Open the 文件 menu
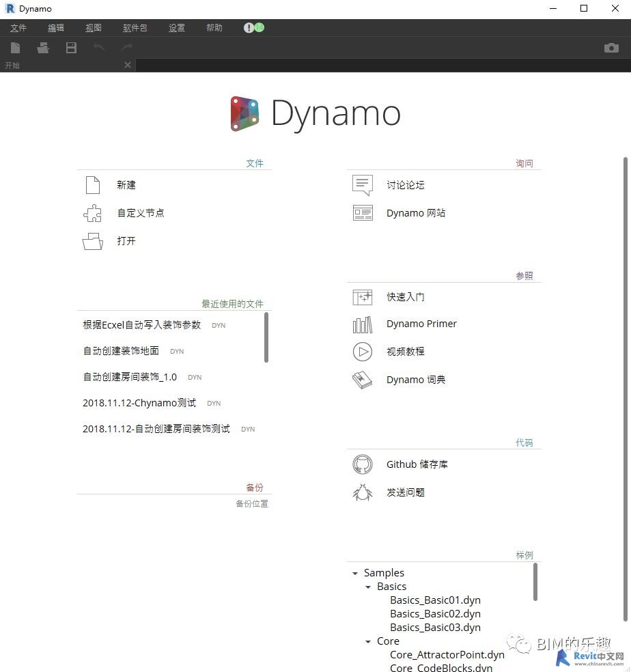 click(18, 28)
